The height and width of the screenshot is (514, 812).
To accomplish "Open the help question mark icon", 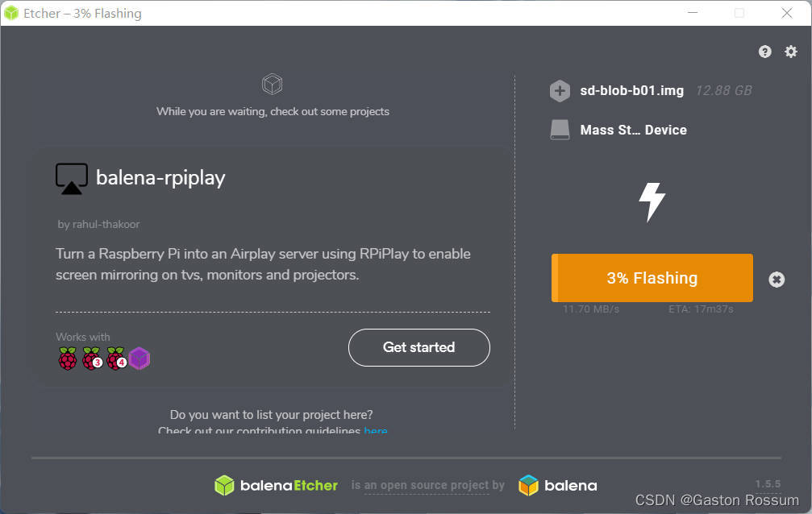I will click(x=765, y=52).
